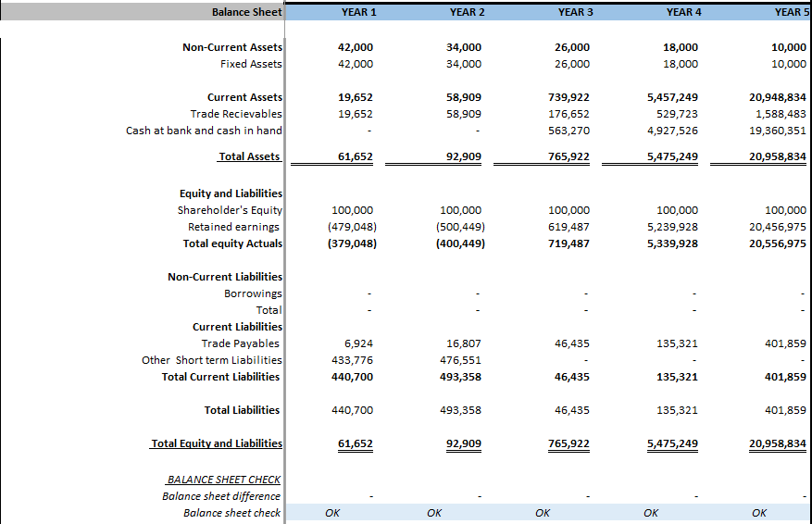
Task: Click the Borrowings row label
Action: [x=254, y=293]
